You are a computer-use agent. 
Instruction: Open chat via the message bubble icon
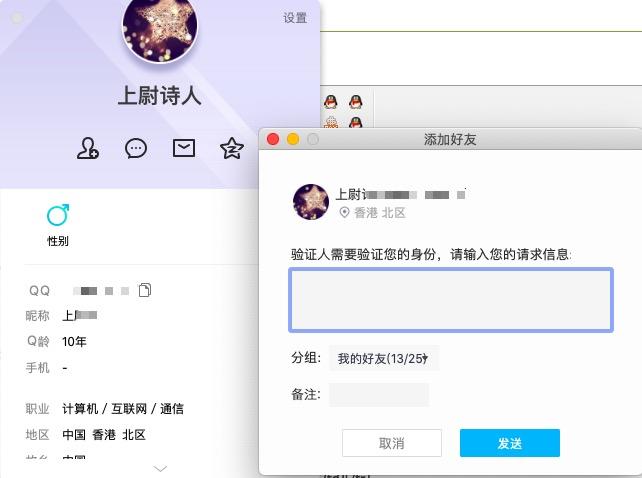coord(136,148)
